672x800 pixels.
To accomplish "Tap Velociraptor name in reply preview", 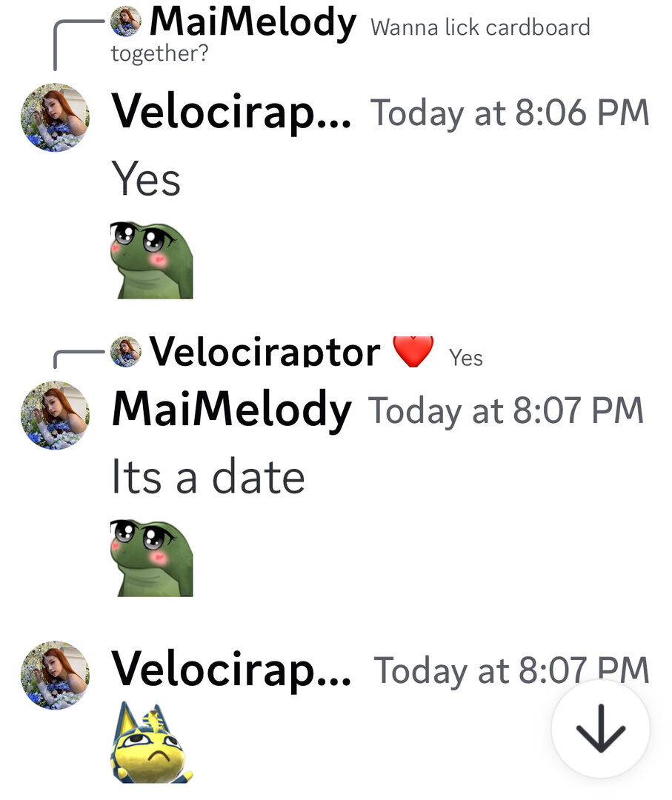I will point(265,351).
